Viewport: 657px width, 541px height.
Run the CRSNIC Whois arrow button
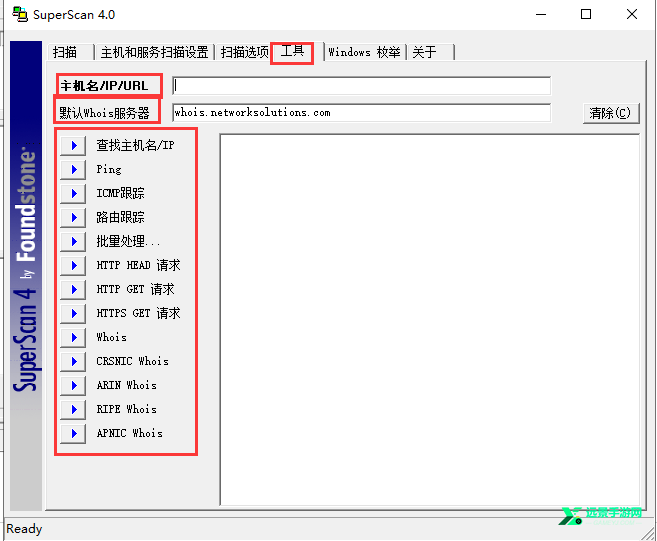(x=73, y=361)
